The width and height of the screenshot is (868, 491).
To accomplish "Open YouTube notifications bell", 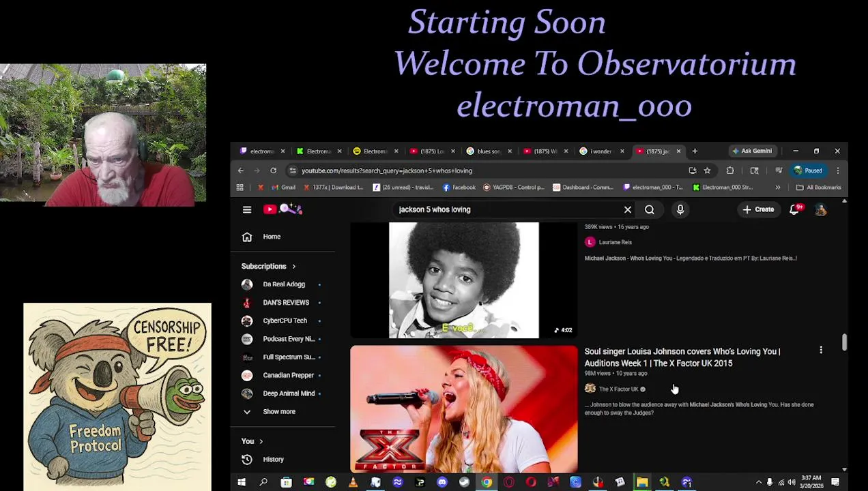I will pyautogui.click(x=795, y=209).
